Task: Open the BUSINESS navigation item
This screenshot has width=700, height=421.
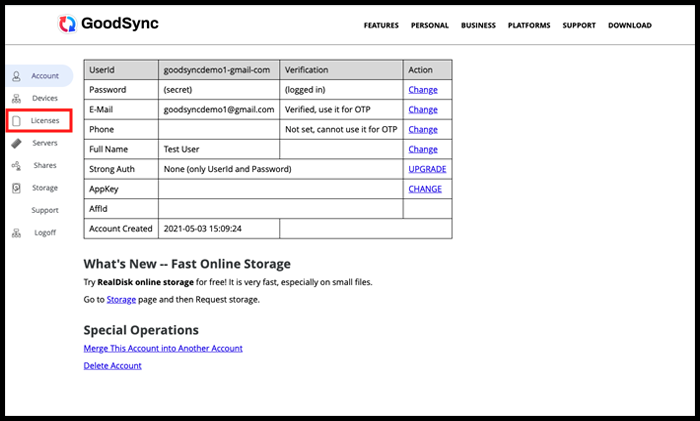Action: click(478, 26)
